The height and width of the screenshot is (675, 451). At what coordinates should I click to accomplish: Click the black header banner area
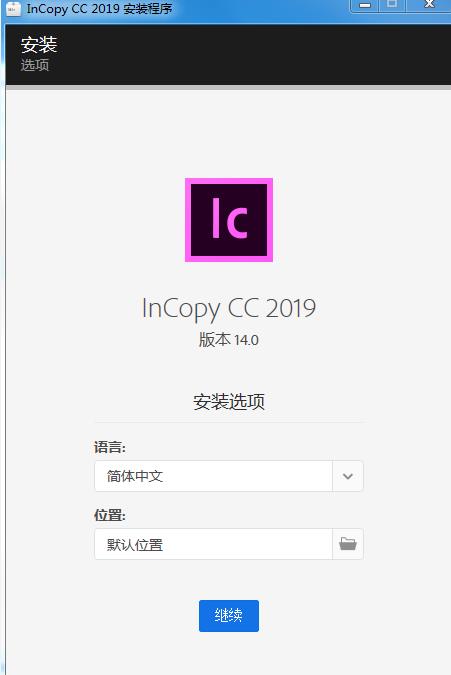[x=228, y=54]
